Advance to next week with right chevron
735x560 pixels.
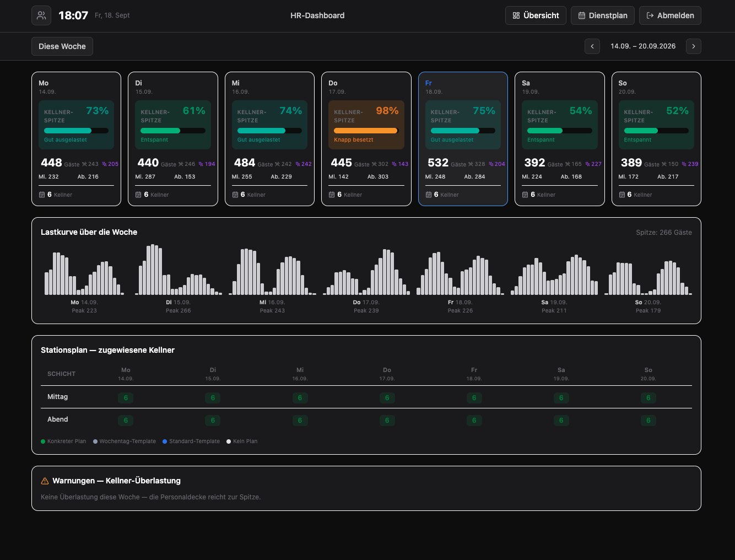tap(694, 46)
